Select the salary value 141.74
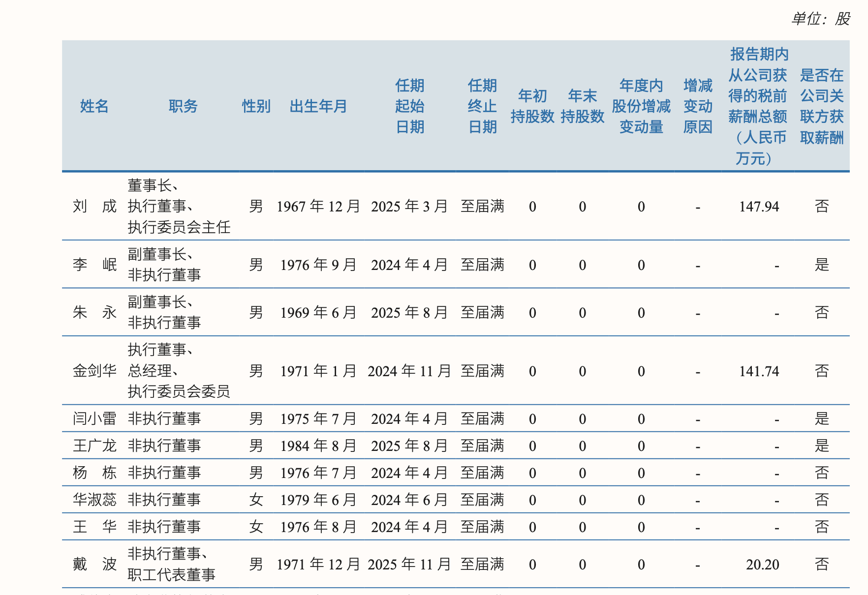868x595 pixels. pos(759,371)
